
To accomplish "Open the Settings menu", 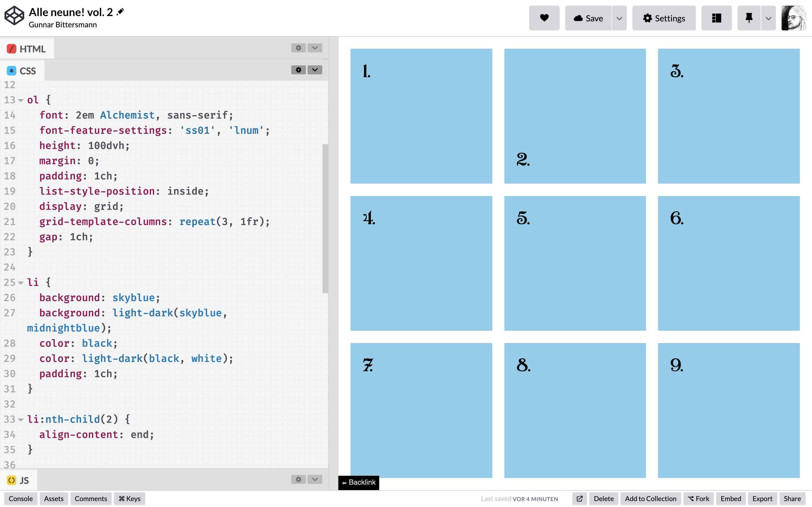I will (663, 18).
